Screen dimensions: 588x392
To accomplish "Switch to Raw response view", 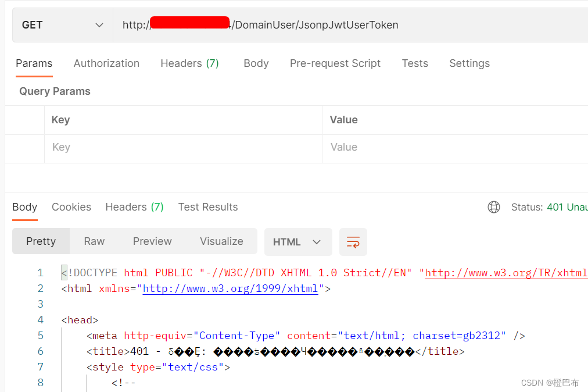I will (x=94, y=241).
